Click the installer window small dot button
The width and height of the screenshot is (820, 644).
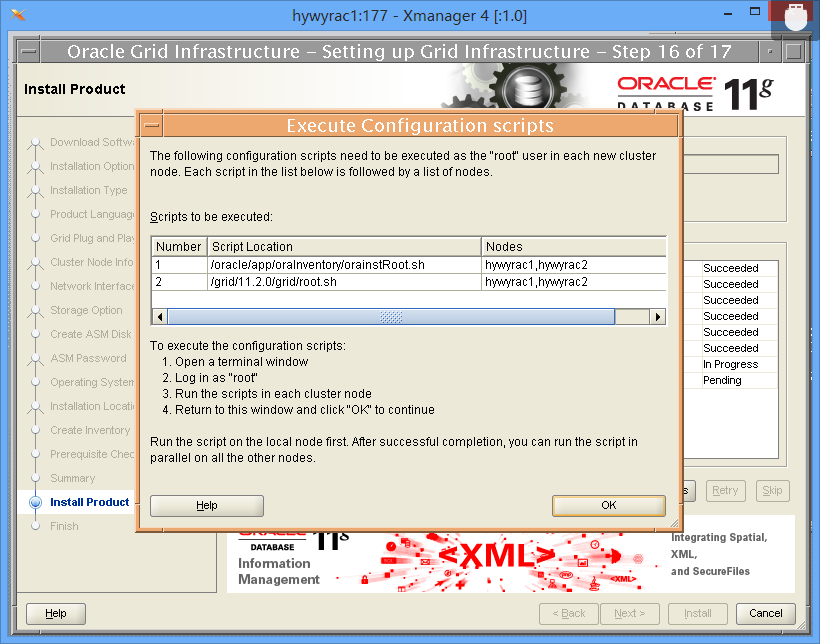tap(770, 51)
